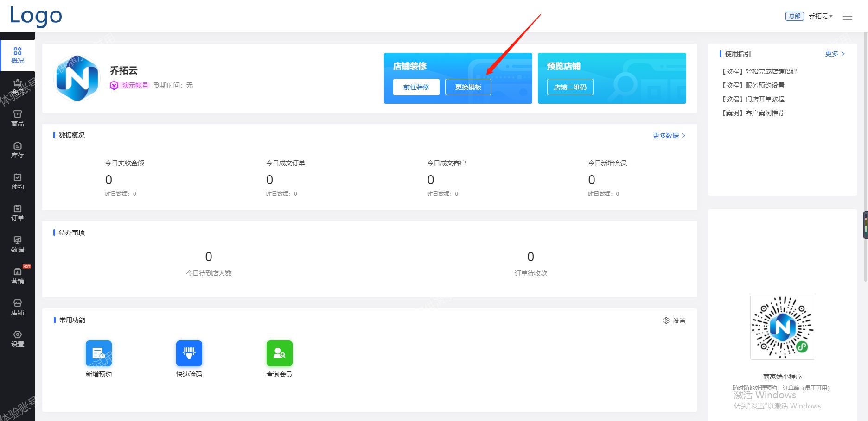Click the 前往装修 button
This screenshot has height=421, width=868.
click(x=416, y=87)
